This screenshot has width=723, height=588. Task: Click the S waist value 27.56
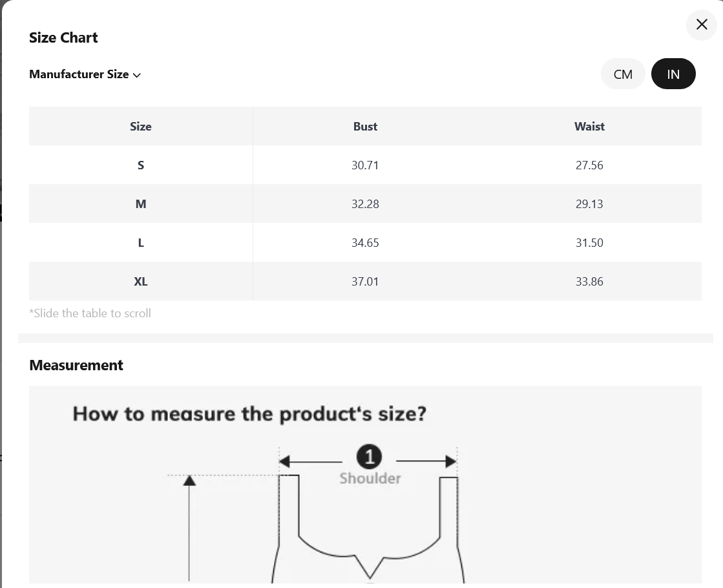point(589,165)
